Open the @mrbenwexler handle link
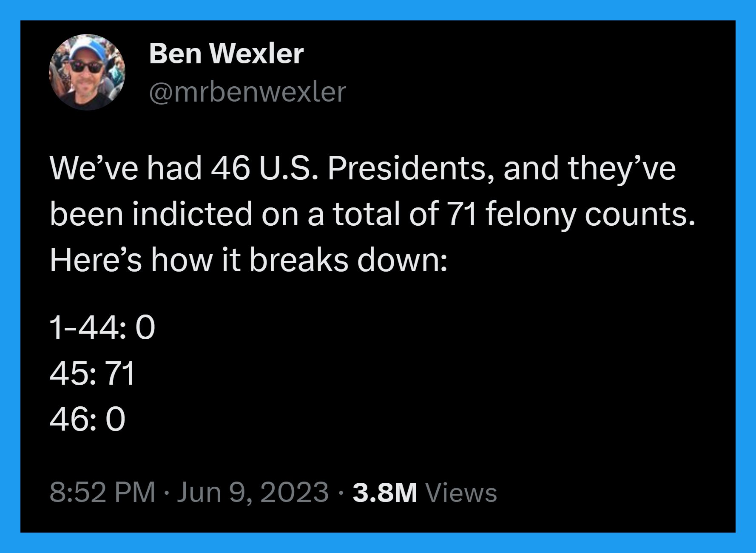756x553 pixels. click(x=247, y=92)
